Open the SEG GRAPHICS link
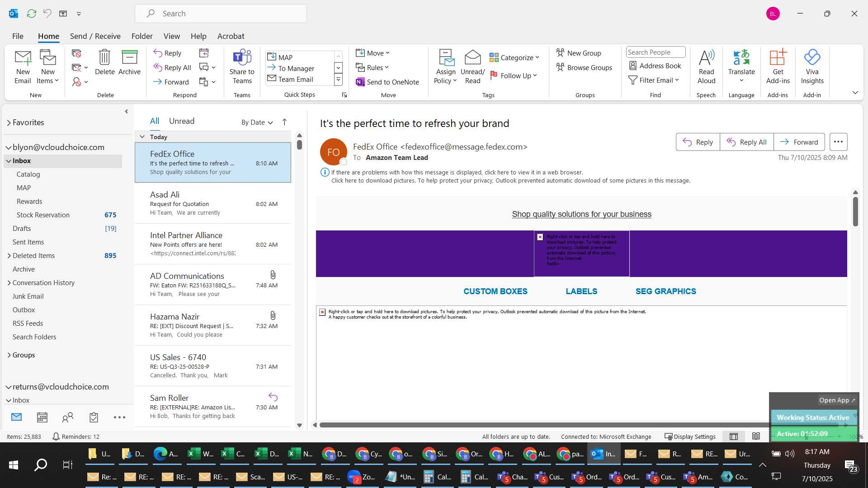Image resolution: width=868 pixels, height=488 pixels. [x=665, y=291]
